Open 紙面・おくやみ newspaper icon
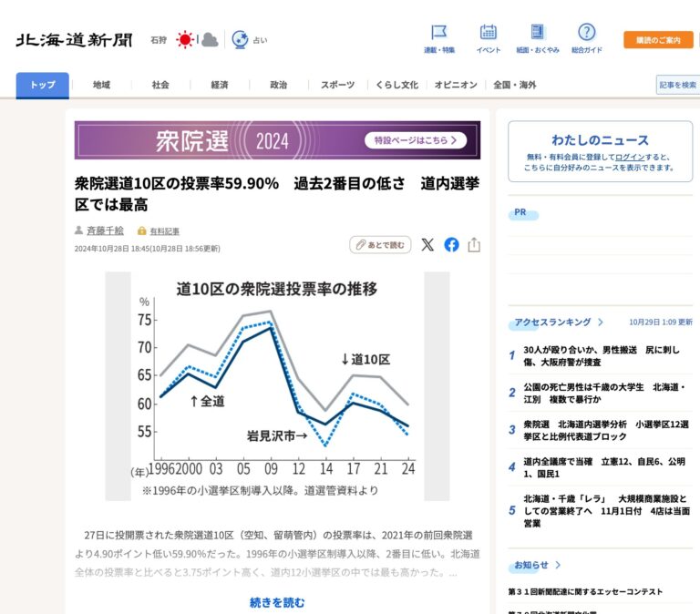 click(x=538, y=32)
